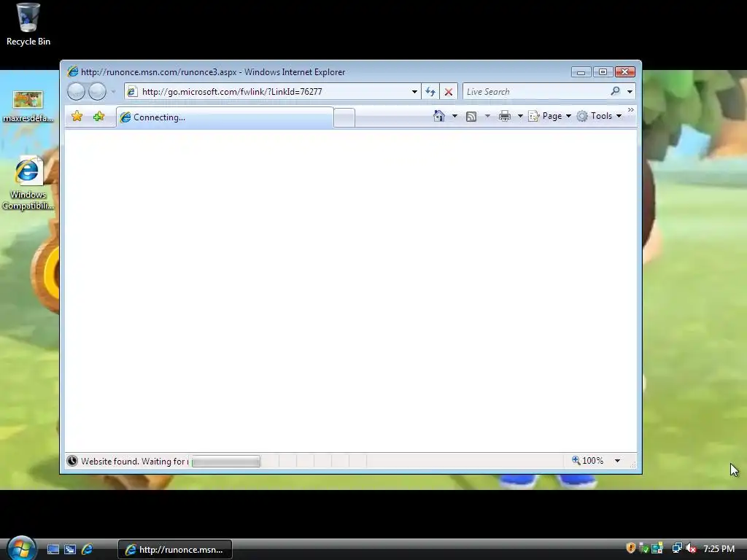The image size is (747, 560).
Task: Open the Page menu
Action: click(x=550, y=116)
